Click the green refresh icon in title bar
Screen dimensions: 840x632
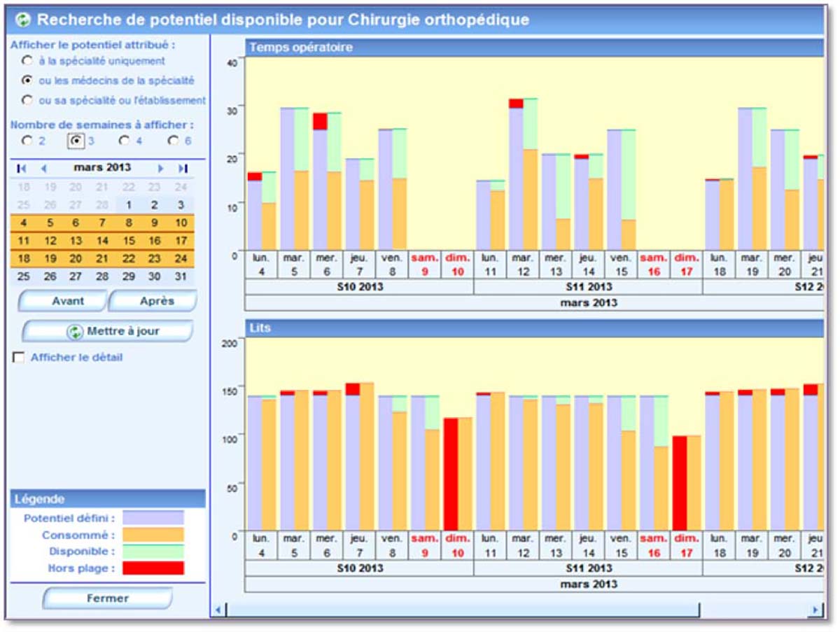click(x=24, y=20)
